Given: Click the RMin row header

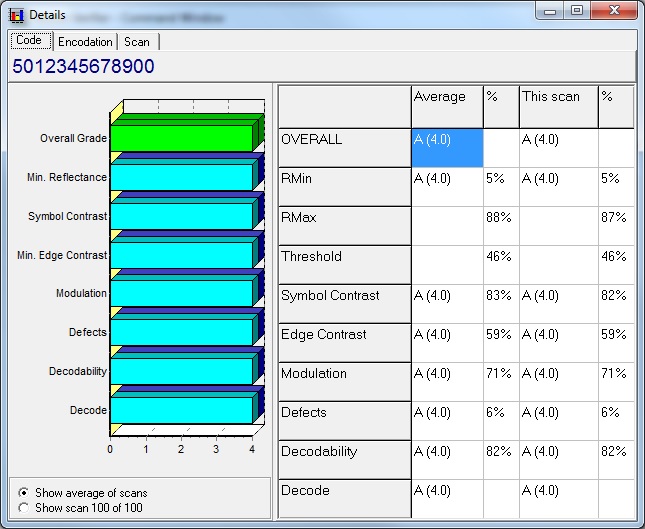Looking at the screenshot, I should (345, 187).
